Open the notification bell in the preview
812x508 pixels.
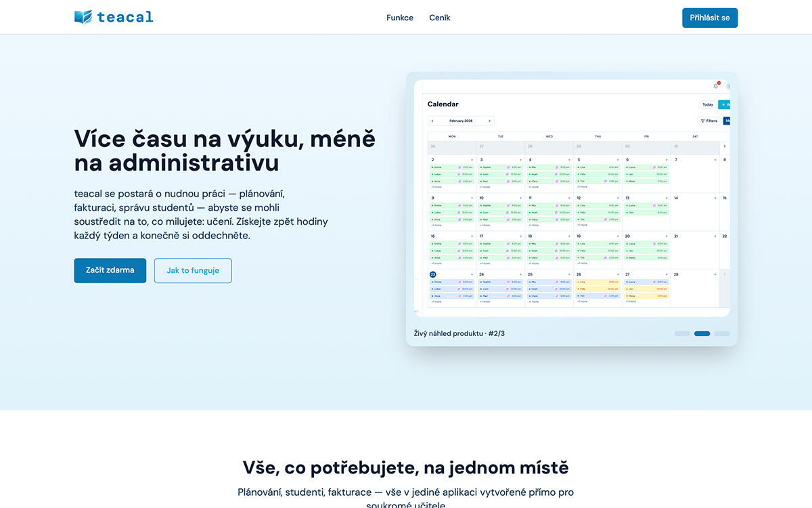(x=716, y=85)
